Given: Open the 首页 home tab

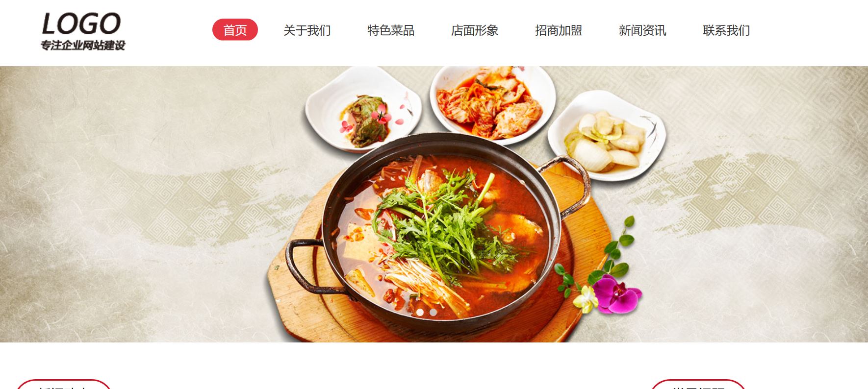Looking at the screenshot, I should pyautogui.click(x=235, y=30).
